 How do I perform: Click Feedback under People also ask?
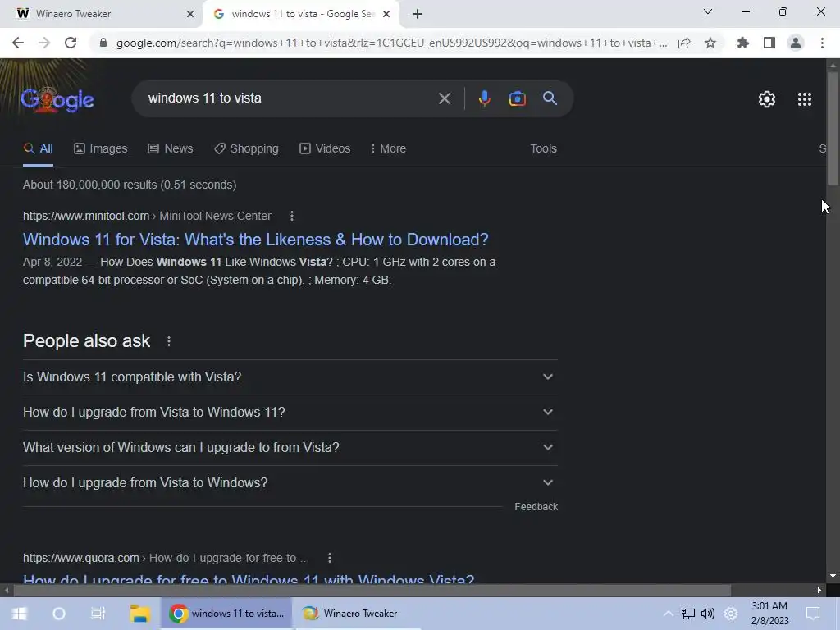click(536, 507)
